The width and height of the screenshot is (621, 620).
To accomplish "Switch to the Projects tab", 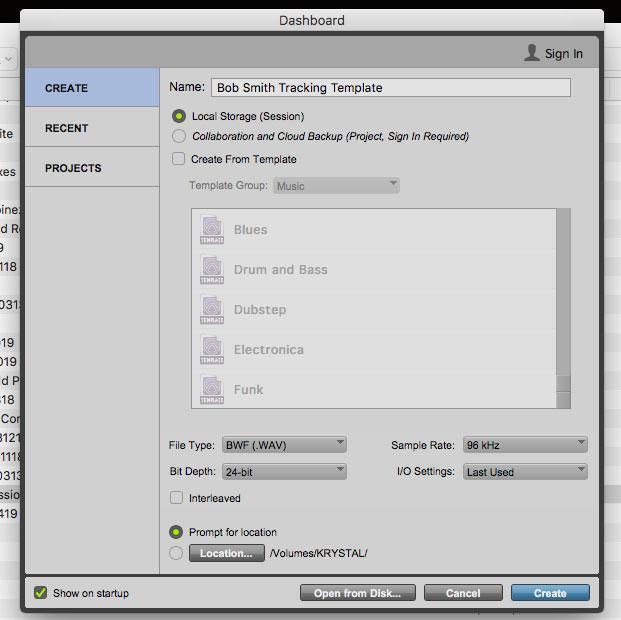I will pyautogui.click(x=73, y=168).
